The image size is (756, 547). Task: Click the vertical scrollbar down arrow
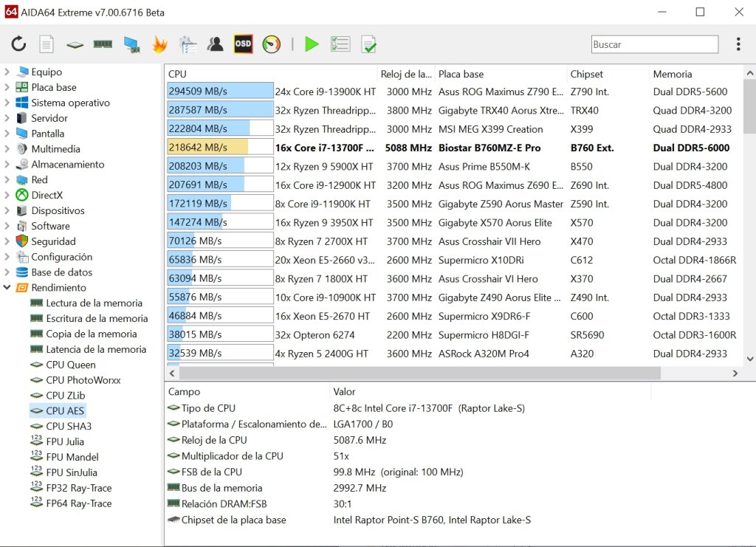pyautogui.click(x=750, y=359)
